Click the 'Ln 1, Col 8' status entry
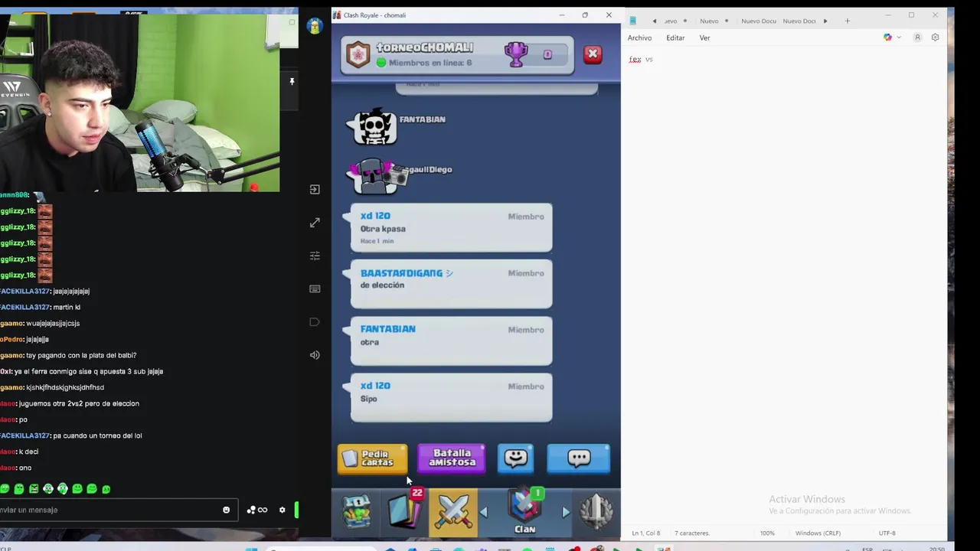The image size is (980, 551). pos(645,533)
